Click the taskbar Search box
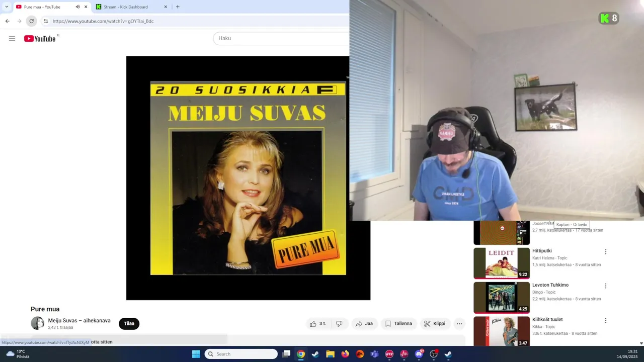 pyautogui.click(x=241, y=354)
